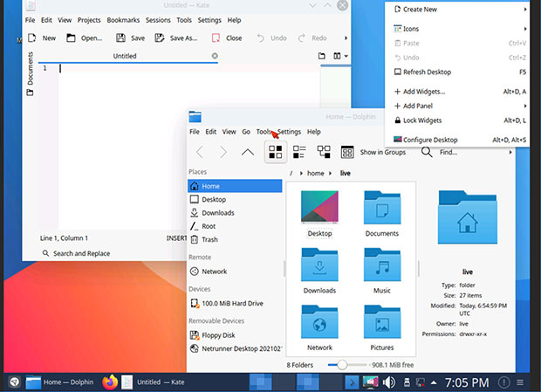The height and width of the screenshot is (392, 541).
Task: Open volume control in system tray
Action: [389, 382]
